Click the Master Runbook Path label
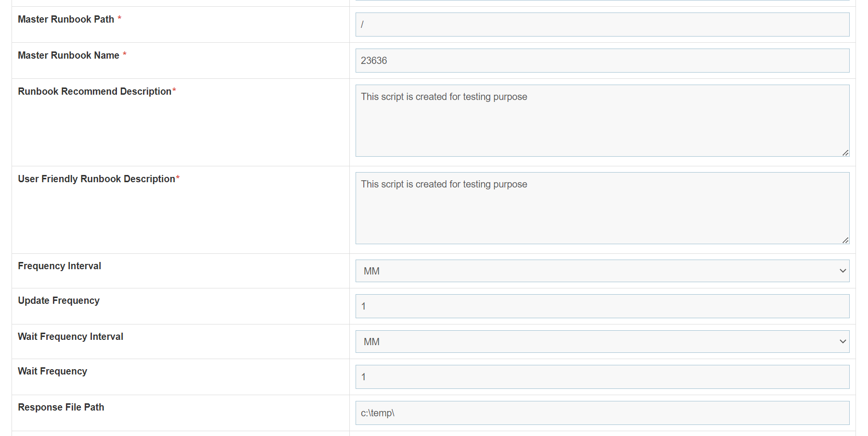 (x=66, y=19)
